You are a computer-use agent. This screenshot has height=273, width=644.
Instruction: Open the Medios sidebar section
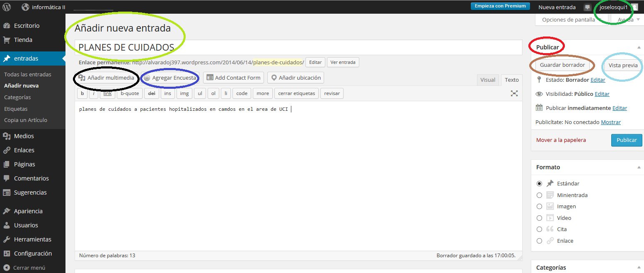[24, 136]
